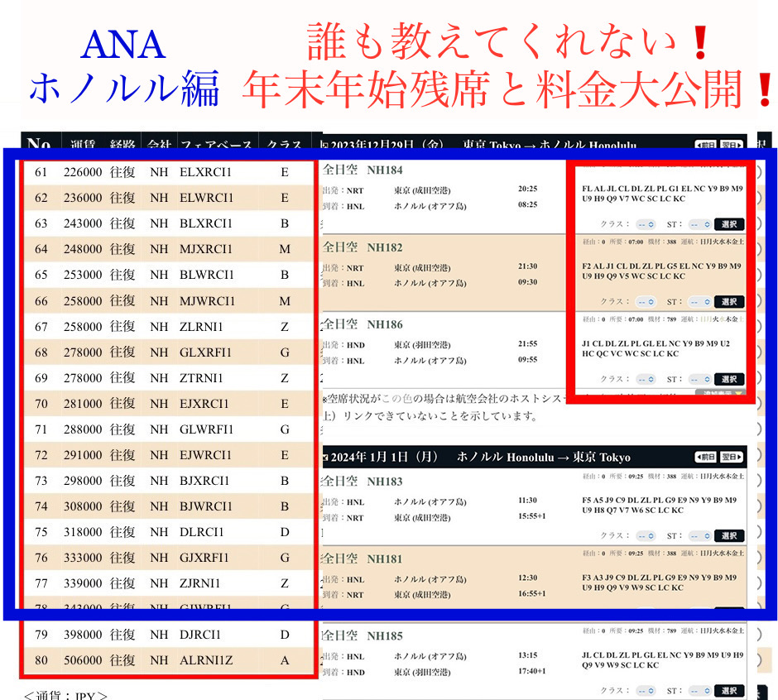This screenshot has height=700, width=778.
Task: Click fare base MJWRCI1 in row 66
Action: click(x=208, y=301)
